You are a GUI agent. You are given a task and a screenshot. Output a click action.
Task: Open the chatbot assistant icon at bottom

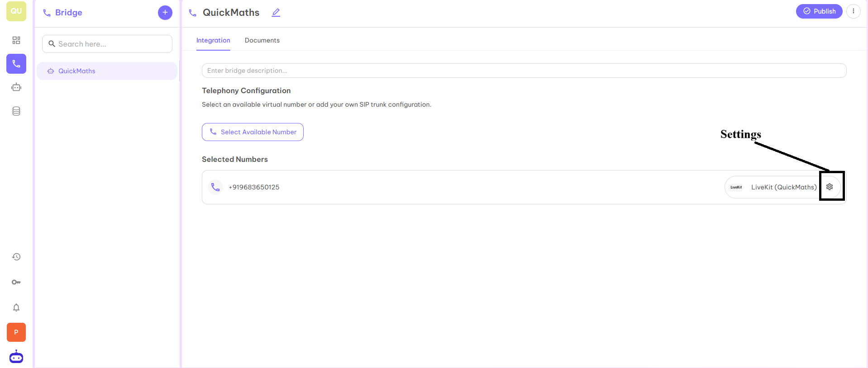[x=16, y=357]
